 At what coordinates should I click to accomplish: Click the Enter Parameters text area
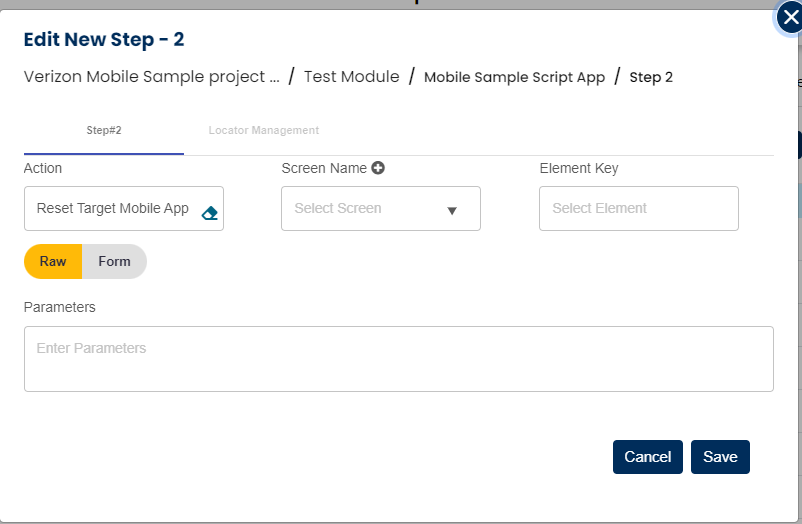(x=398, y=358)
